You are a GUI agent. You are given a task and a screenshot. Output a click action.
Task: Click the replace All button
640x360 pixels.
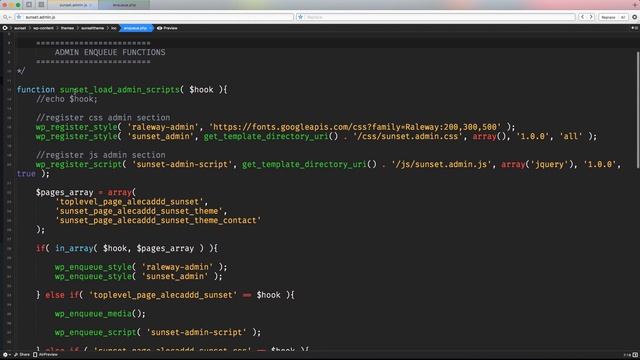click(623, 17)
